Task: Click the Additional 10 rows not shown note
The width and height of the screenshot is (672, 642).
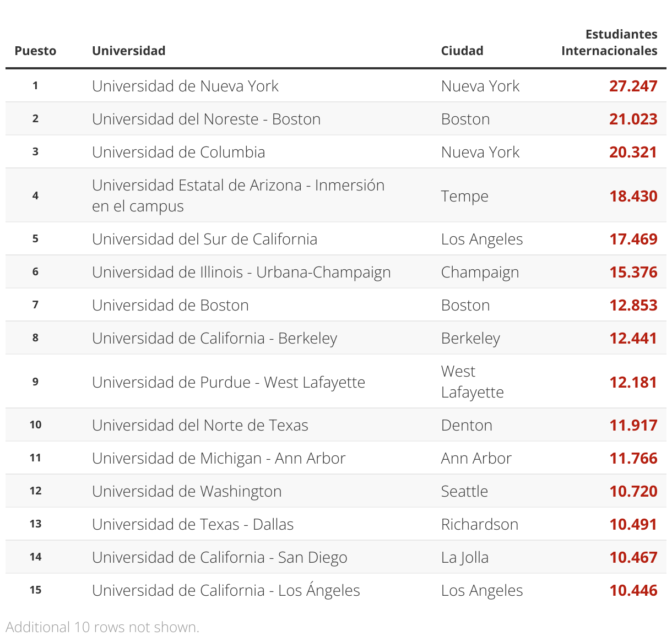Action: [102, 627]
